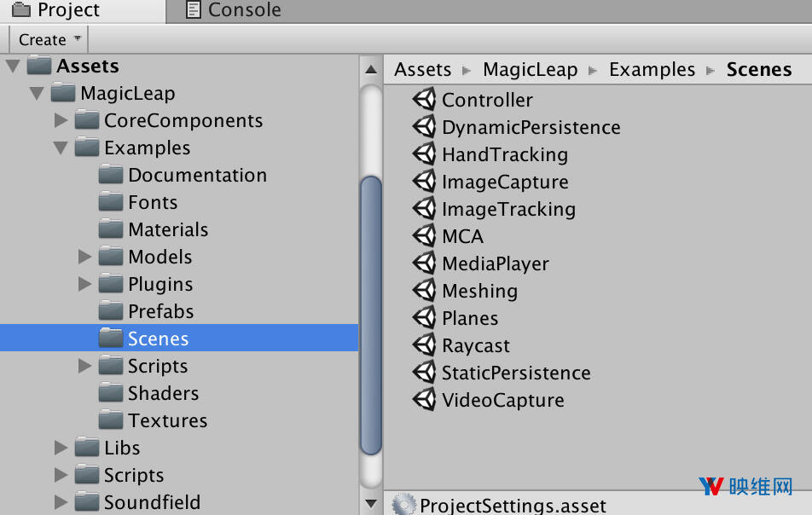Click the Documentation folder icon

tap(111, 175)
